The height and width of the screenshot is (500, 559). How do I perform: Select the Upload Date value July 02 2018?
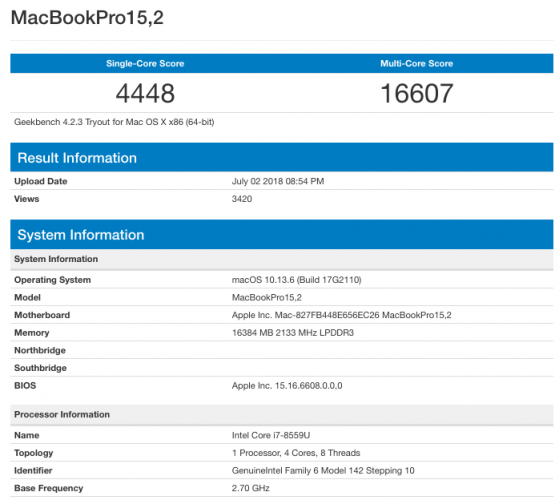278,181
